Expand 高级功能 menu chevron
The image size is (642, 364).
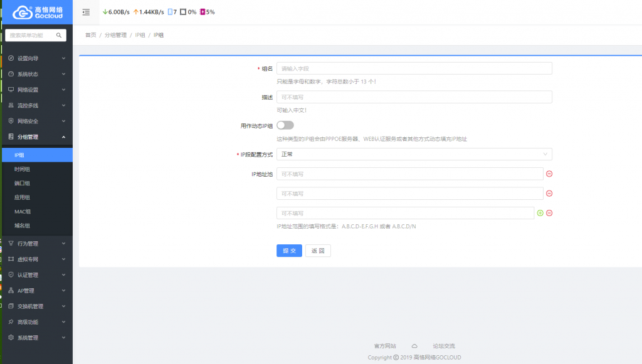63,322
